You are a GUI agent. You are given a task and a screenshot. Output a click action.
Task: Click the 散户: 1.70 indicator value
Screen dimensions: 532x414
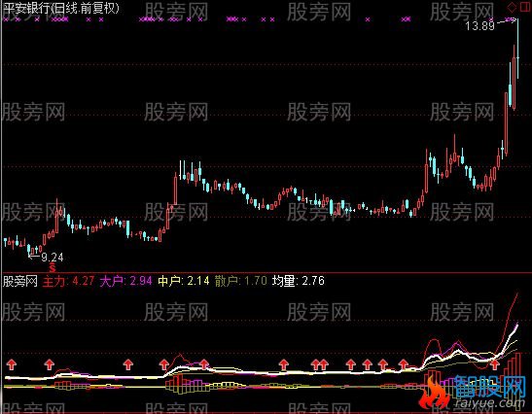[241, 281]
